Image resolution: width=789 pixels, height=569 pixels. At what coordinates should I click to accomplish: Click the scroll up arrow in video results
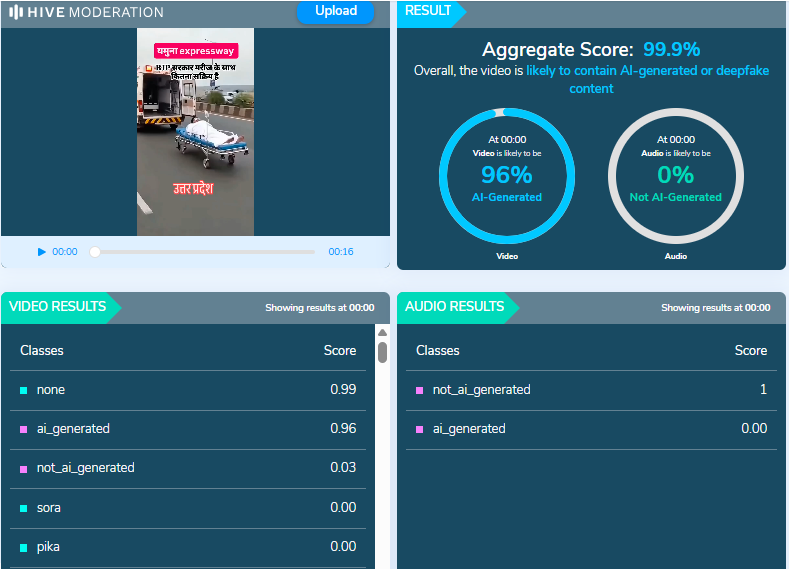click(382, 332)
